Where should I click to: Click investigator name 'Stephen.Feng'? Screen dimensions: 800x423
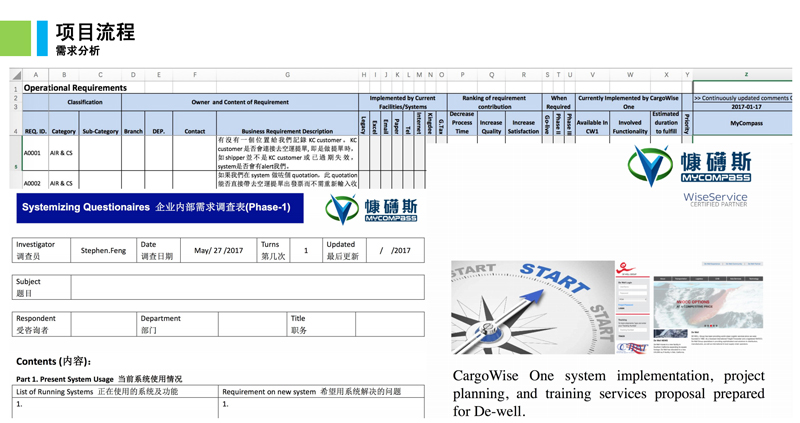point(103,251)
